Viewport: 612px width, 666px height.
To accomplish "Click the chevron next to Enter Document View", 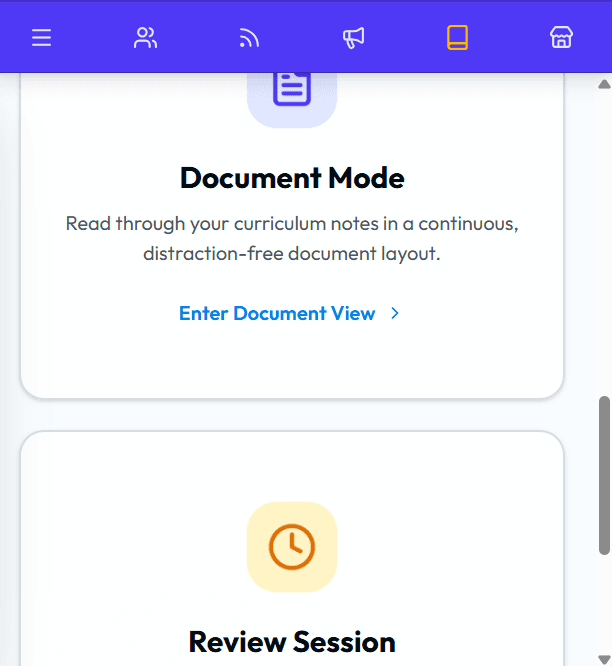I will pos(395,313).
